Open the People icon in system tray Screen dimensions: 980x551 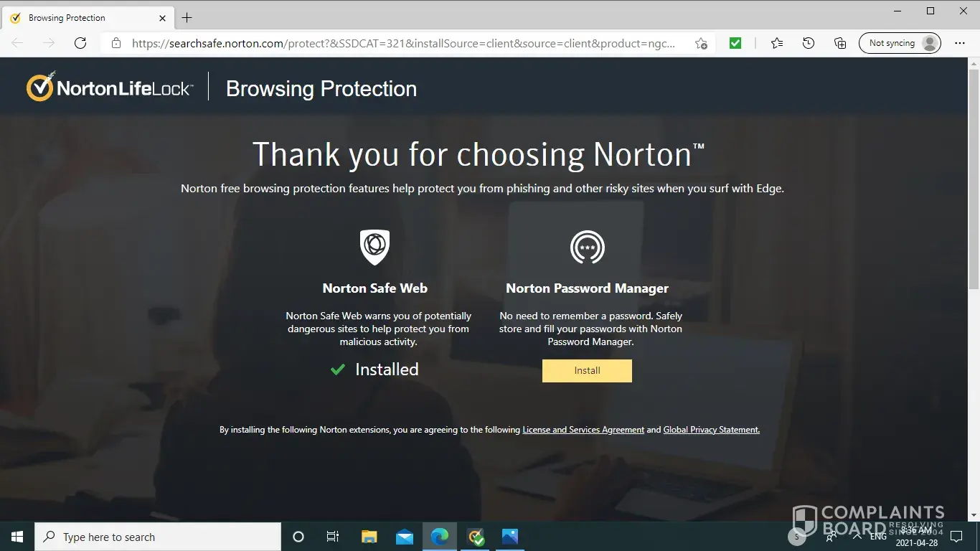click(831, 537)
